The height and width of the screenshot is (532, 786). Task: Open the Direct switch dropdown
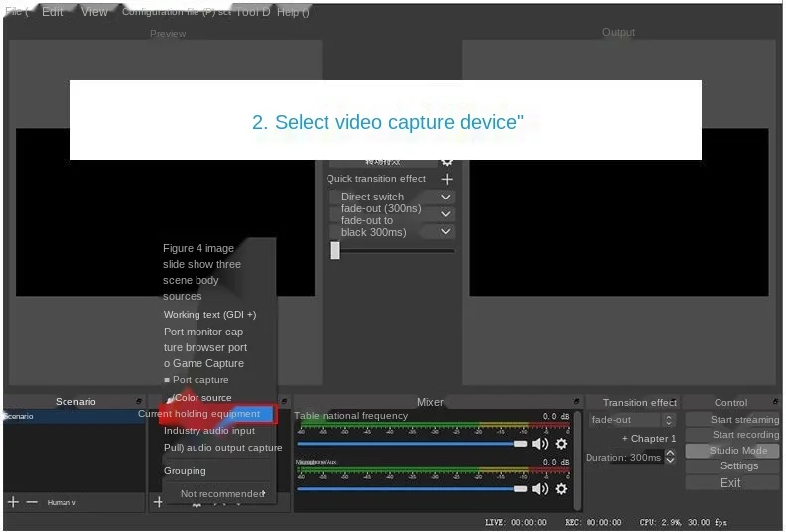(x=392, y=198)
